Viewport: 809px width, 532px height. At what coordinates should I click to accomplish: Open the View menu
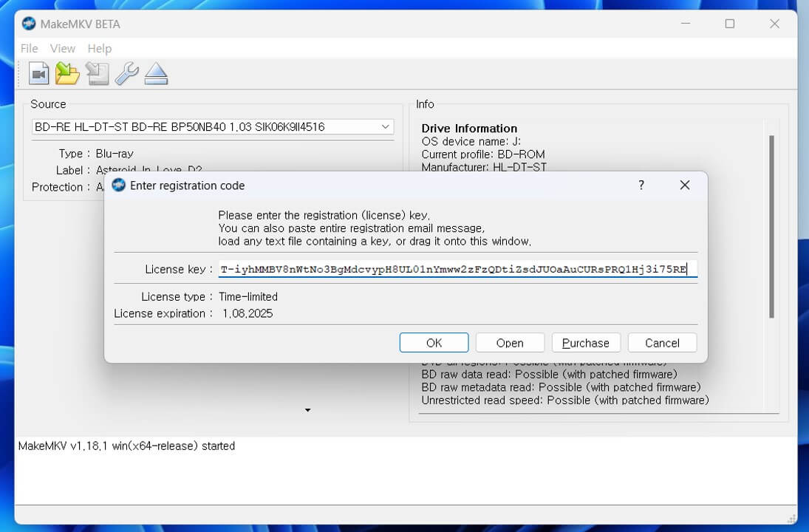[63, 49]
